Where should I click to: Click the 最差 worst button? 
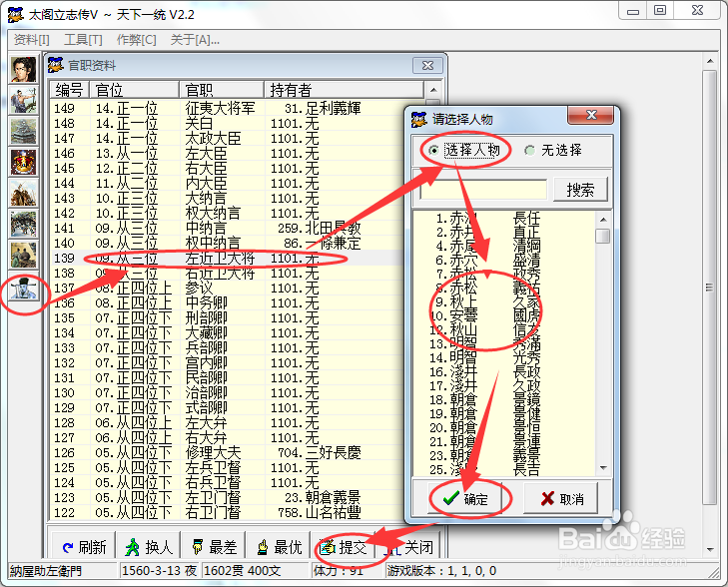(214, 547)
